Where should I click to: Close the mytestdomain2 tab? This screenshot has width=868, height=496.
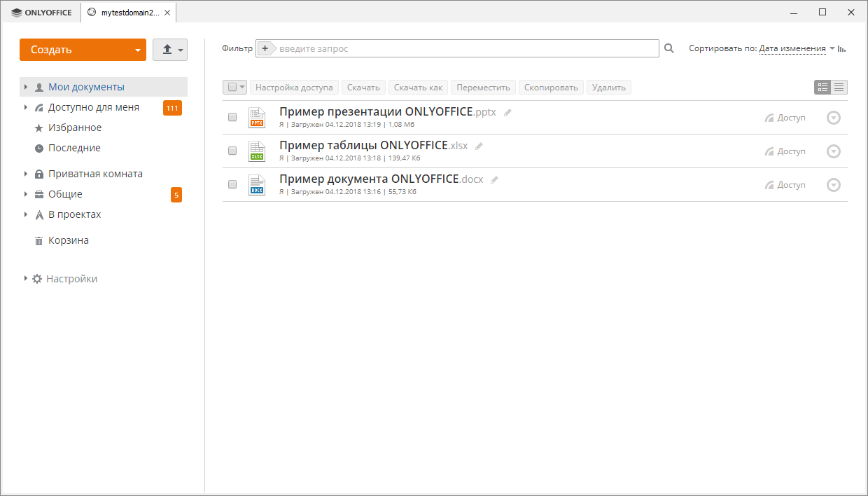167,12
